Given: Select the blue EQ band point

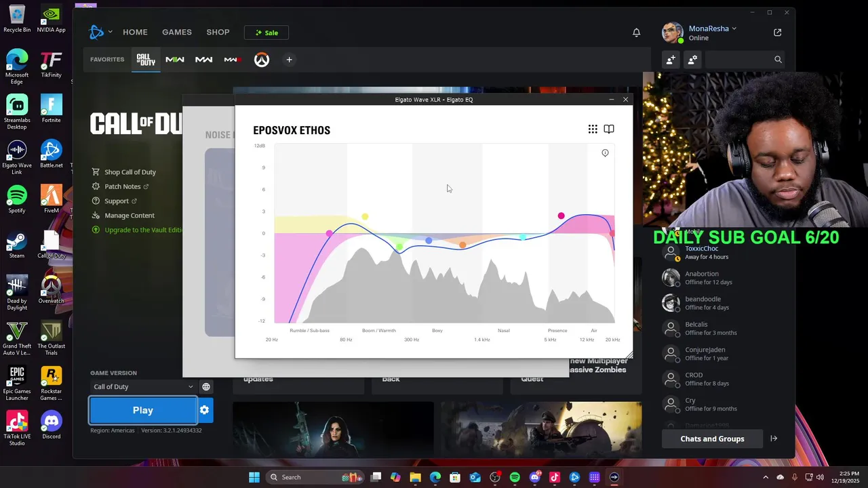Looking at the screenshot, I should point(429,241).
